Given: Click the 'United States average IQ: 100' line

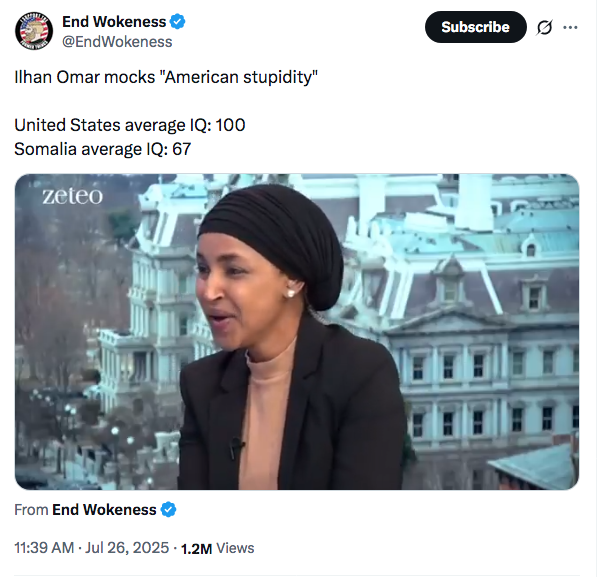Looking at the screenshot, I should point(130,125).
